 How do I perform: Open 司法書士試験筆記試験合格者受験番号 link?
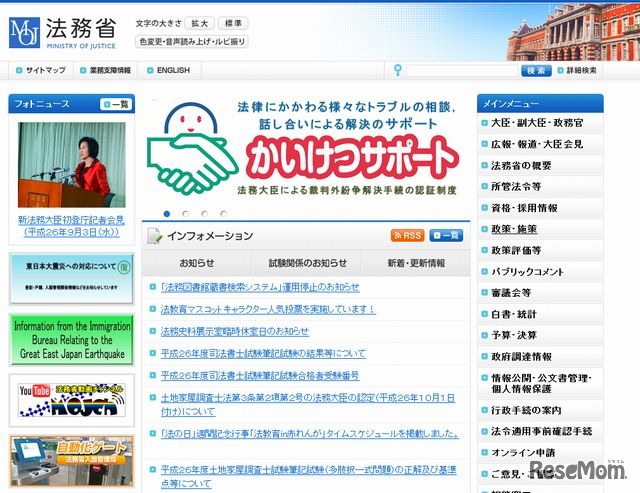260,375
